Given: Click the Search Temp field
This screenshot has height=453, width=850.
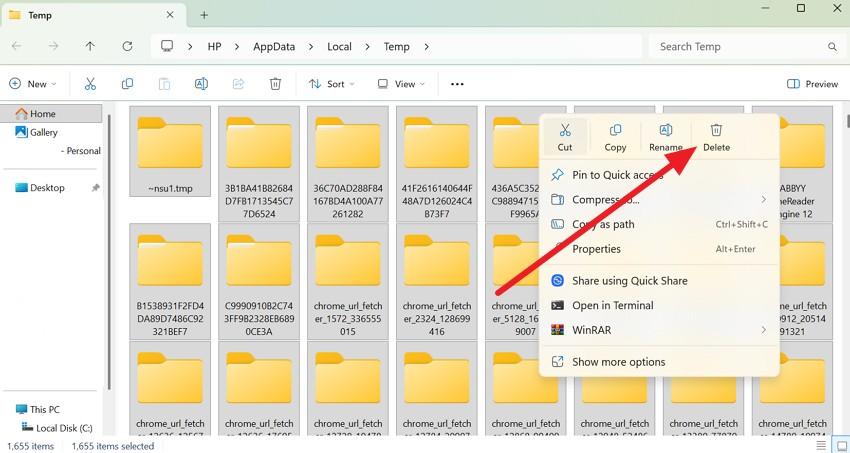Looking at the screenshot, I should [746, 47].
